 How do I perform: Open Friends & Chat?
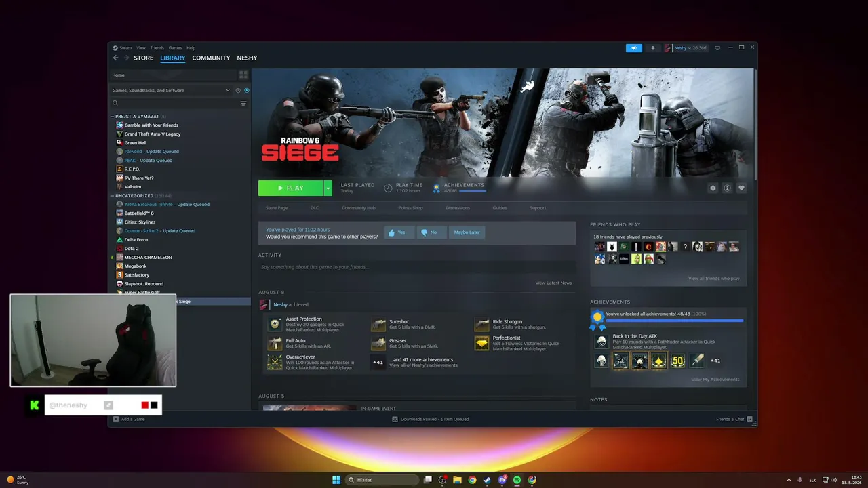tap(734, 419)
